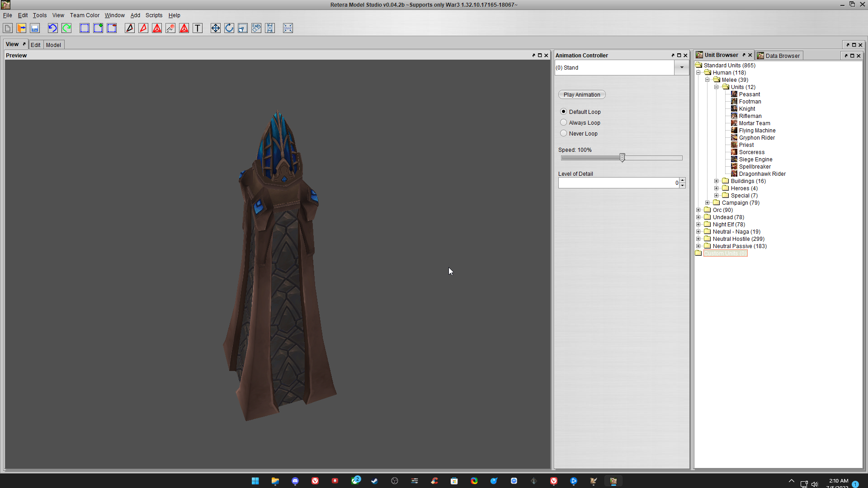Screen dimensions: 868x488
Task: Expand the Night Elf folder
Action: [x=698, y=224]
